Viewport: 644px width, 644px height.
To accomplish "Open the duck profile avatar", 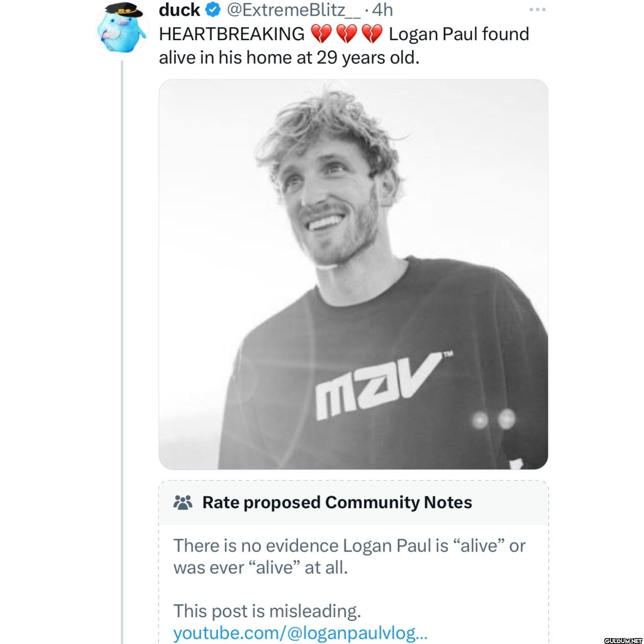I will coord(122,28).
